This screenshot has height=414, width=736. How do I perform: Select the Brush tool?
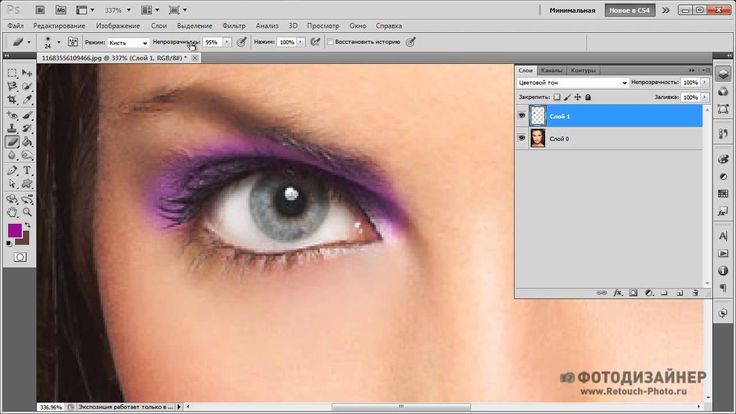[x=27, y=115]
